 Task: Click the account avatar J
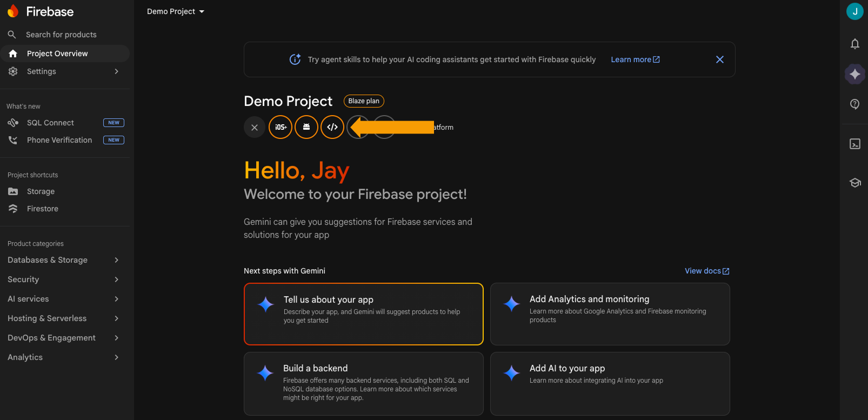(x=854, y=11)
